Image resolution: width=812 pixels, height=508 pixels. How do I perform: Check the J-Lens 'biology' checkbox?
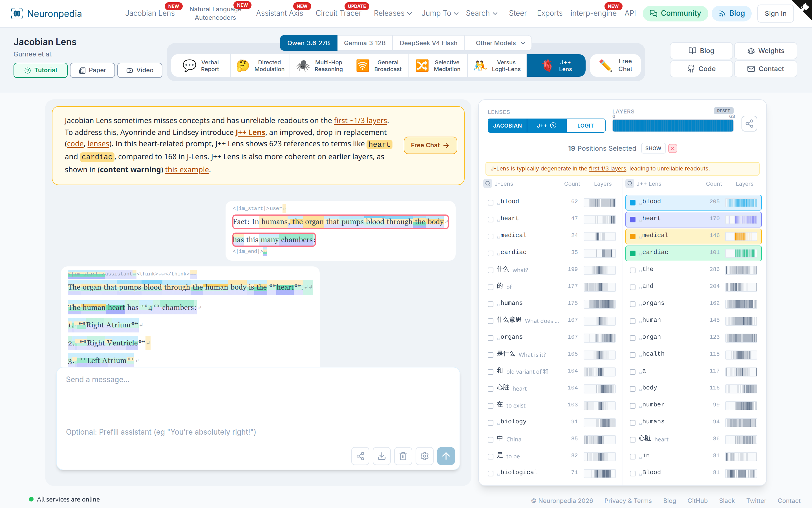pyautogui.click(x=491, y=422)
